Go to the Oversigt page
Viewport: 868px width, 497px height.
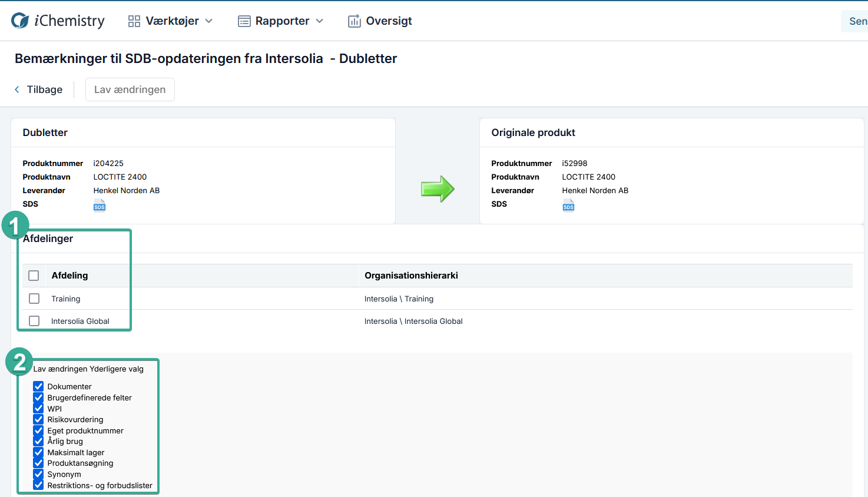click(380, 21)
